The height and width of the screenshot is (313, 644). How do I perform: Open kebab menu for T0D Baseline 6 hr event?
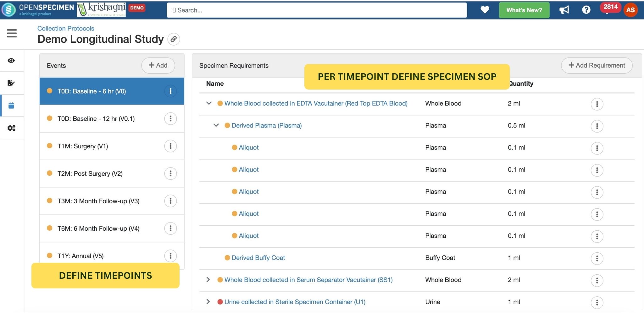(x=171, y=91)
